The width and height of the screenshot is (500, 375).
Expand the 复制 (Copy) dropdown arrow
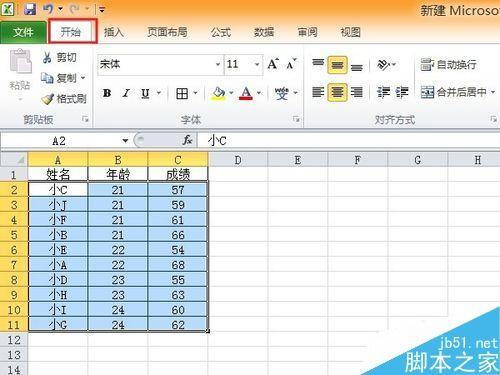[x=83, y=78]
